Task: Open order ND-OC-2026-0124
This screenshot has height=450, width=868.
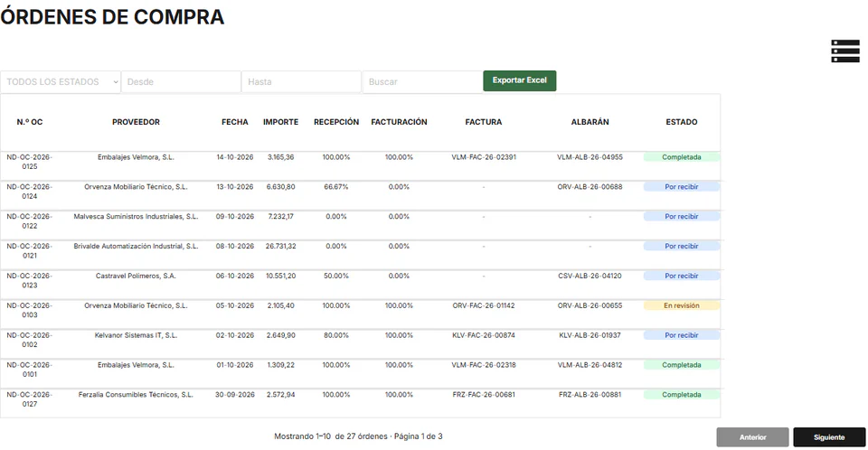Action: click(x=30, y=192)
